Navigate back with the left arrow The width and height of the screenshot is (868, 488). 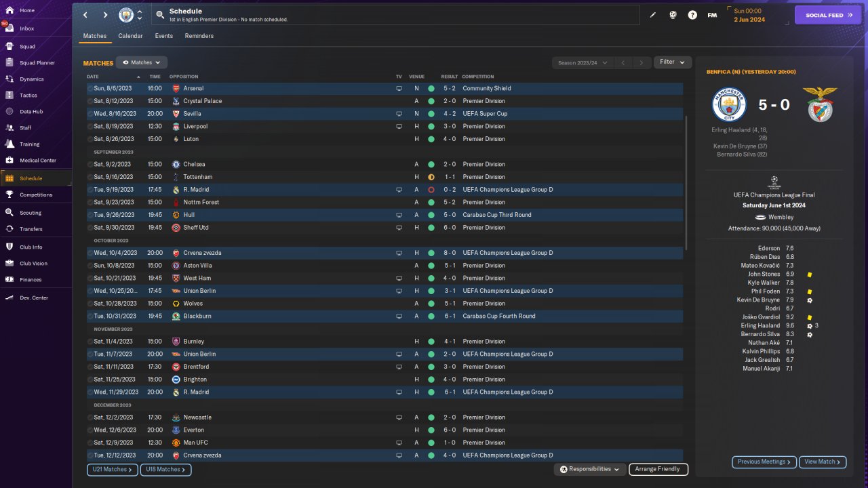pyautogui.click(x=85, y=15)
